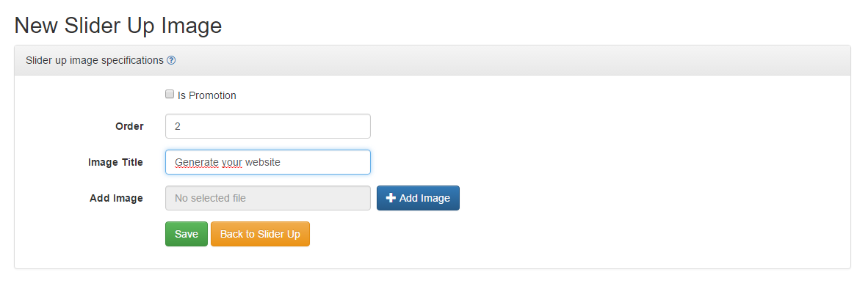Image resolution: width=868 pixels, height=286 pixels.
Task: Click the word website in Image Title field
Action: 262,163
